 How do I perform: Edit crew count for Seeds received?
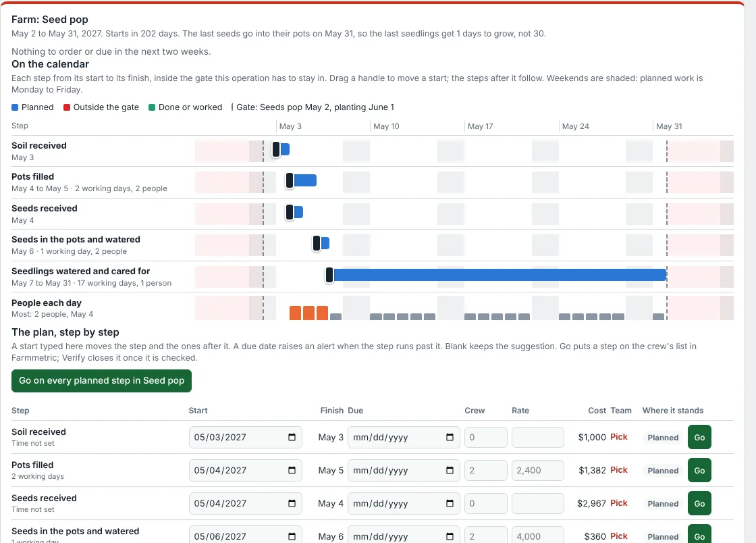tap(485, 503)
